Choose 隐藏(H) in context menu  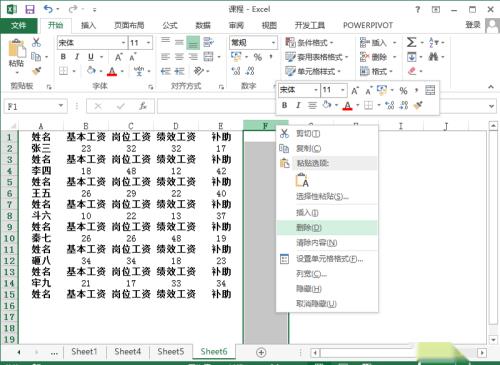(327, 289)
